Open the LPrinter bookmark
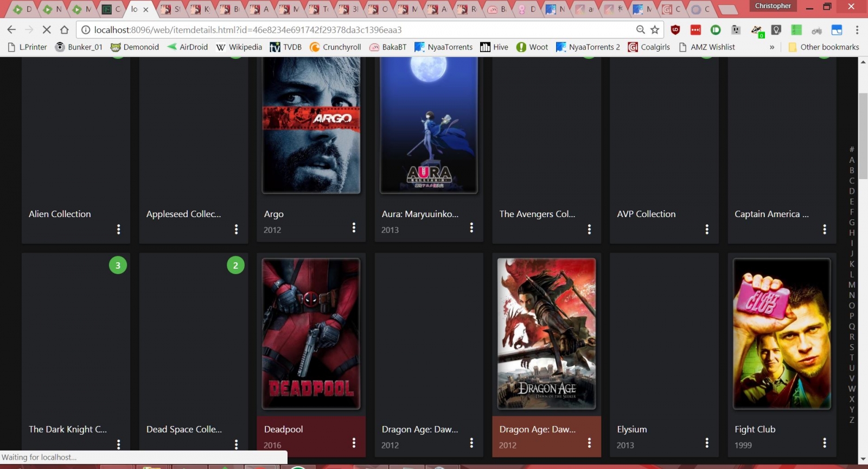The width and height of the screenshot is (868, 469). point(28,47)
